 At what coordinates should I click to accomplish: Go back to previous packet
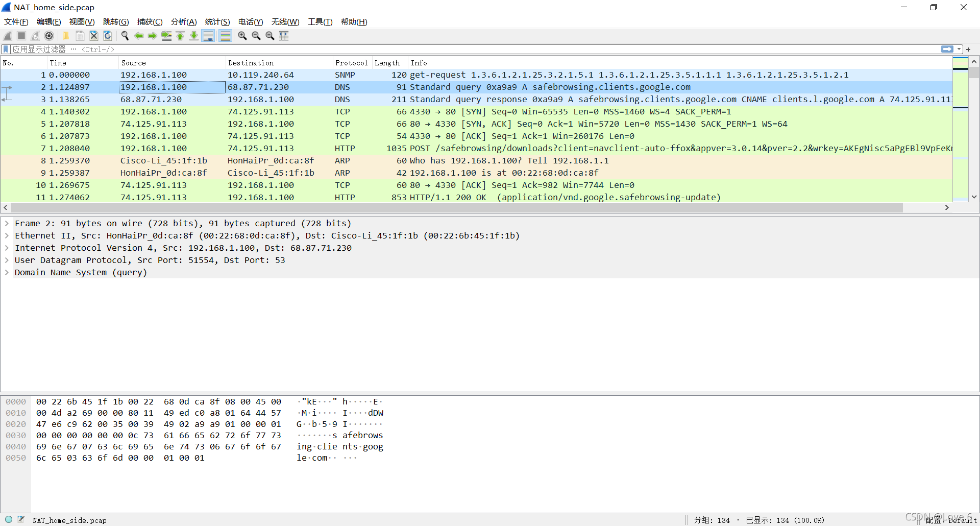(x=138, y=36)
